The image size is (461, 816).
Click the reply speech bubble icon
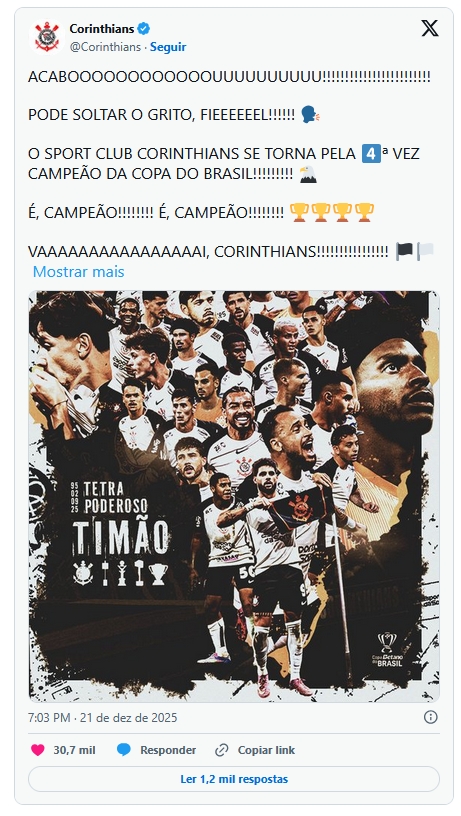123,750
